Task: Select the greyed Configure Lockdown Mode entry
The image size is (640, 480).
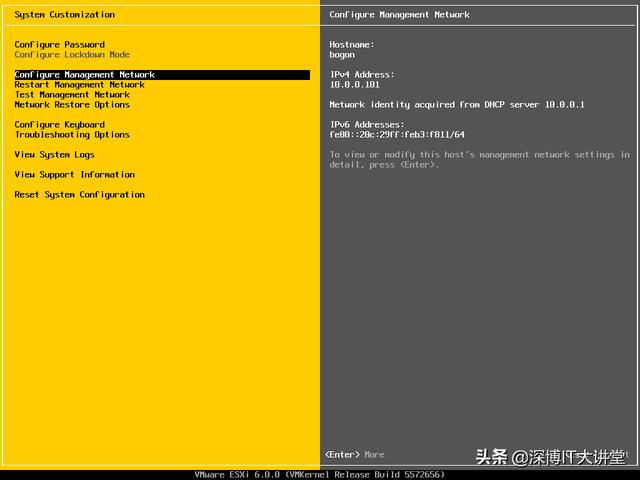Action: (x=72, y=55)
